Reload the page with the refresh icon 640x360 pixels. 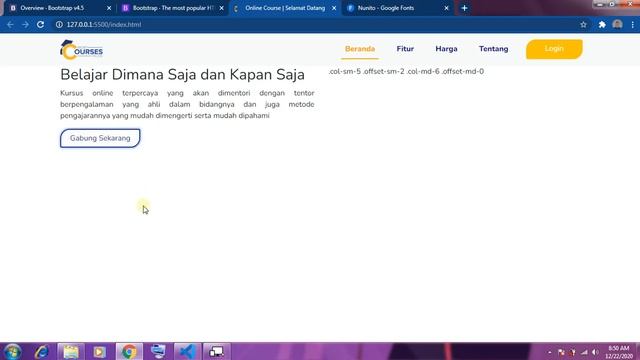pyautogui.click(x=40, y=24)
